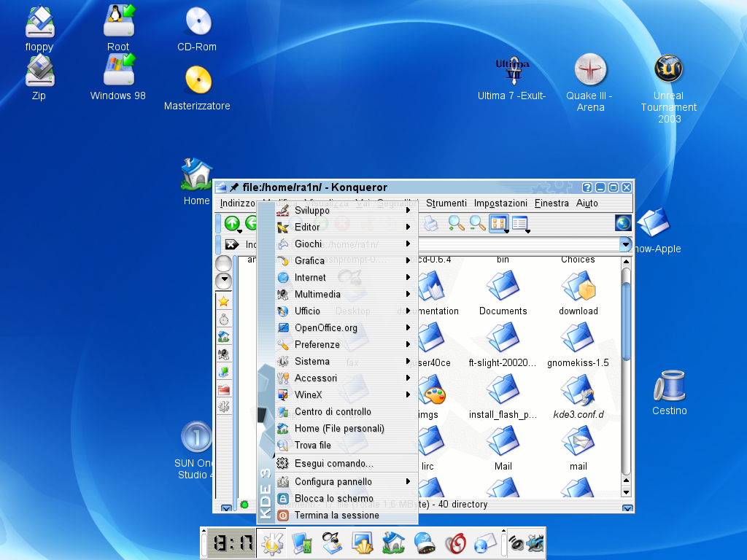Switch to icon view mode
Viewport: 747px width, 560px height.
(x=498, y=222)
